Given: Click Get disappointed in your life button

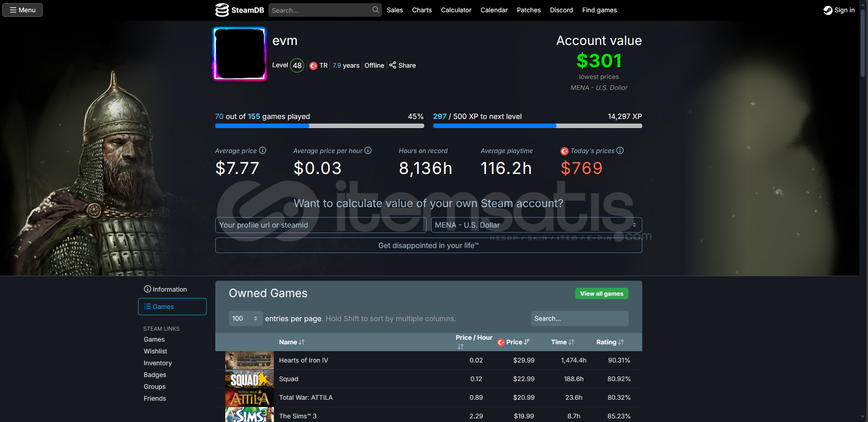Looking at the screenshot, I should pos(428,245).
